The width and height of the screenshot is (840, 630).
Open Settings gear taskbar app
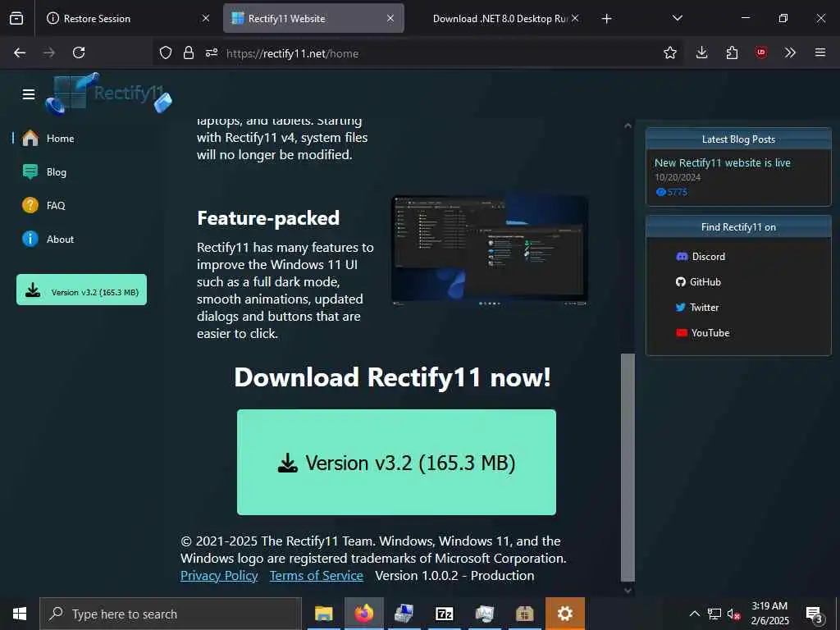coord(565,614)
